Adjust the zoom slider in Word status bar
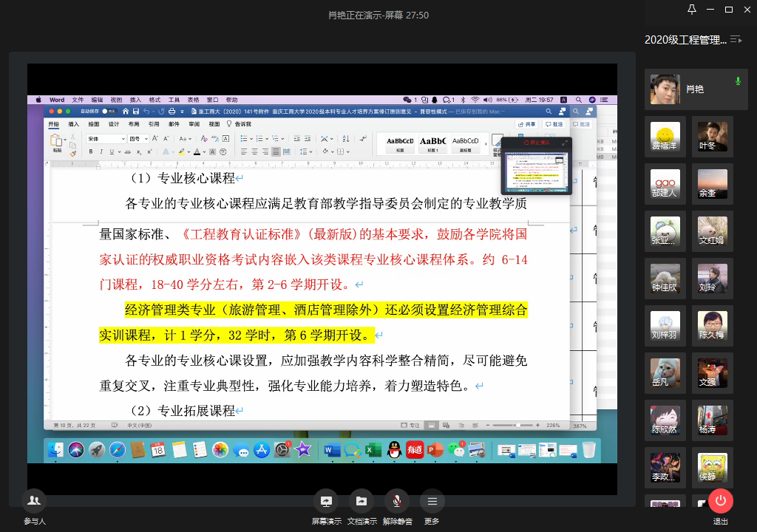This screenshot has height=532, width=757. [517, 426]
